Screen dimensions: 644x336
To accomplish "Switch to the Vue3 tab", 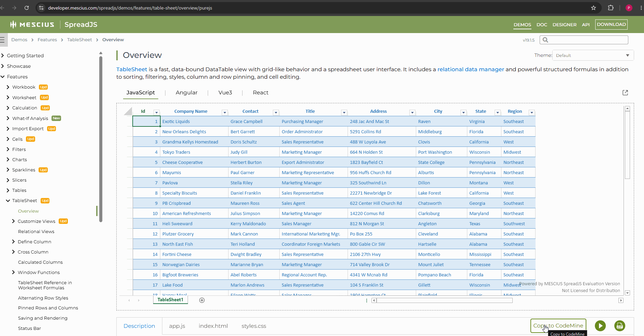I will (x=225, y=93).
